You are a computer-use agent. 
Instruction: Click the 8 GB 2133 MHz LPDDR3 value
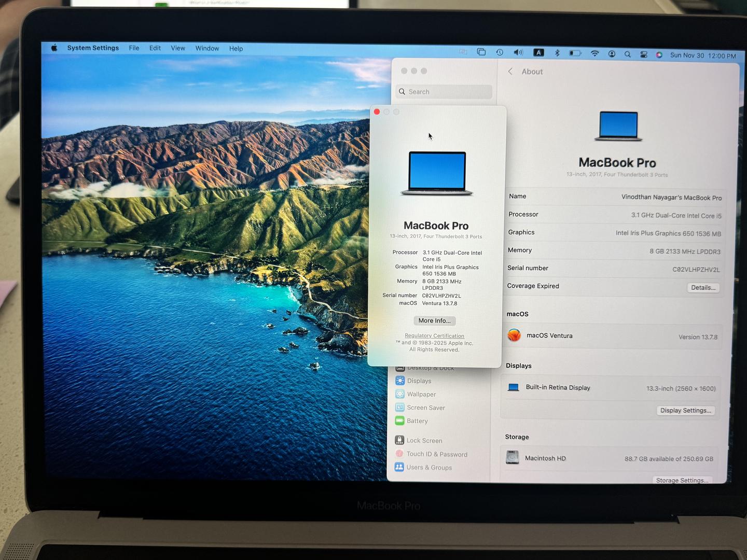coord(685,251)
